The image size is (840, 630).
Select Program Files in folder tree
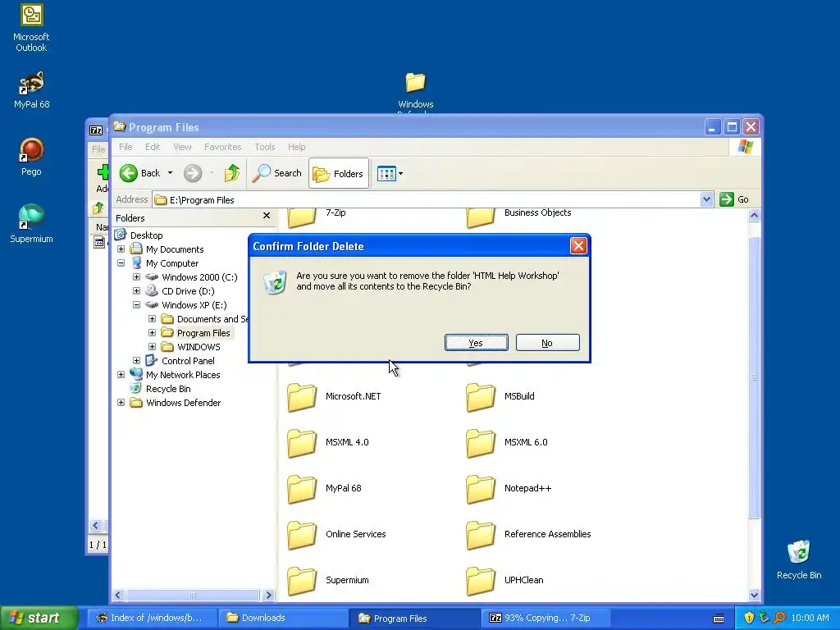coord(203,333)
